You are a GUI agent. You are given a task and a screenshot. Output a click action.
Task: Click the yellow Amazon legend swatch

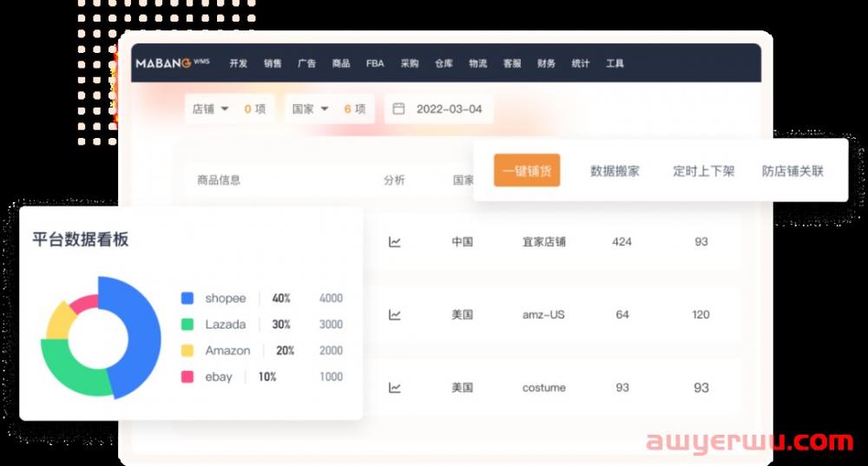(187, 351)
